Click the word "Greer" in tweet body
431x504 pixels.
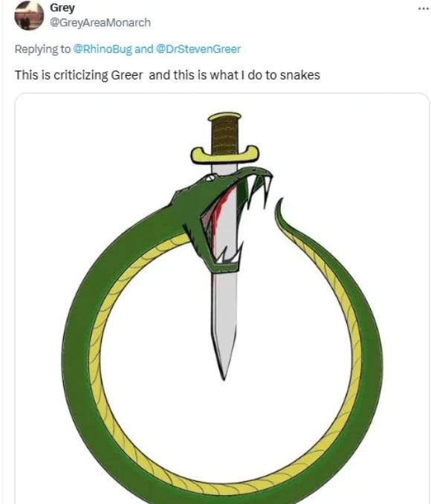click(126, 75)
